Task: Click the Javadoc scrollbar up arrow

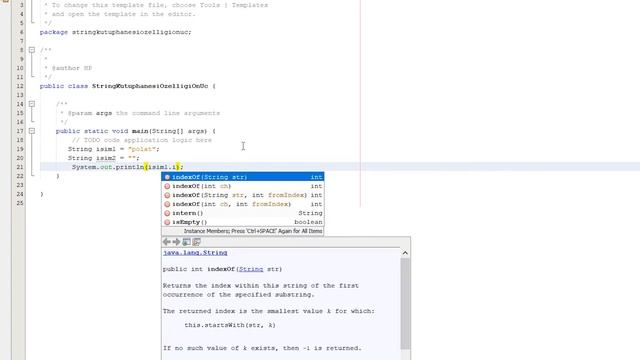Action: (x=405, y=253)
